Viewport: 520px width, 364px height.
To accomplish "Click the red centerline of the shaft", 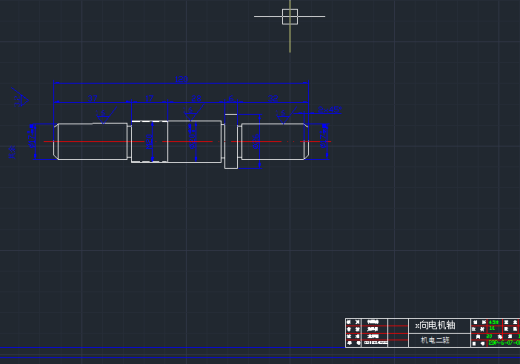I will click(187, 142).
